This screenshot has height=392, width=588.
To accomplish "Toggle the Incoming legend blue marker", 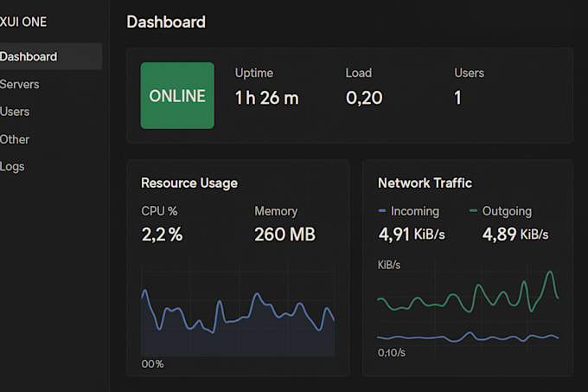I will pos(382,211).
